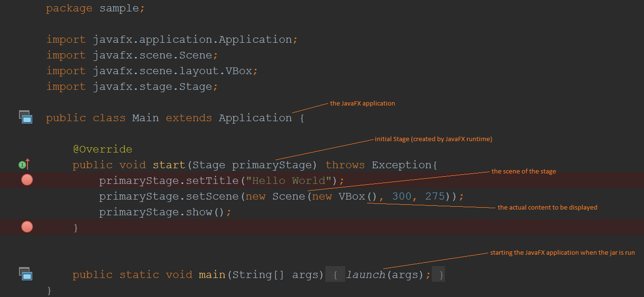Viewport: 644px width, 297px height.
Task: Click the 'start' method name
Action: (169, 165)
